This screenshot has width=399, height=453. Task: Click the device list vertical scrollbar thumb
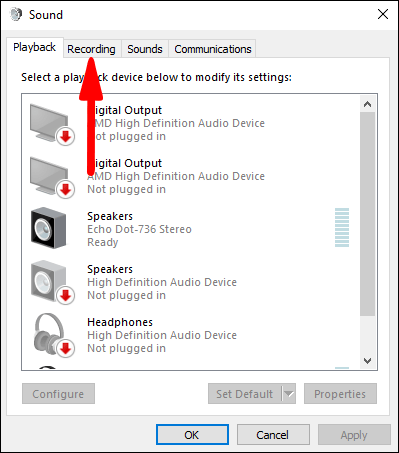point(367,214)
